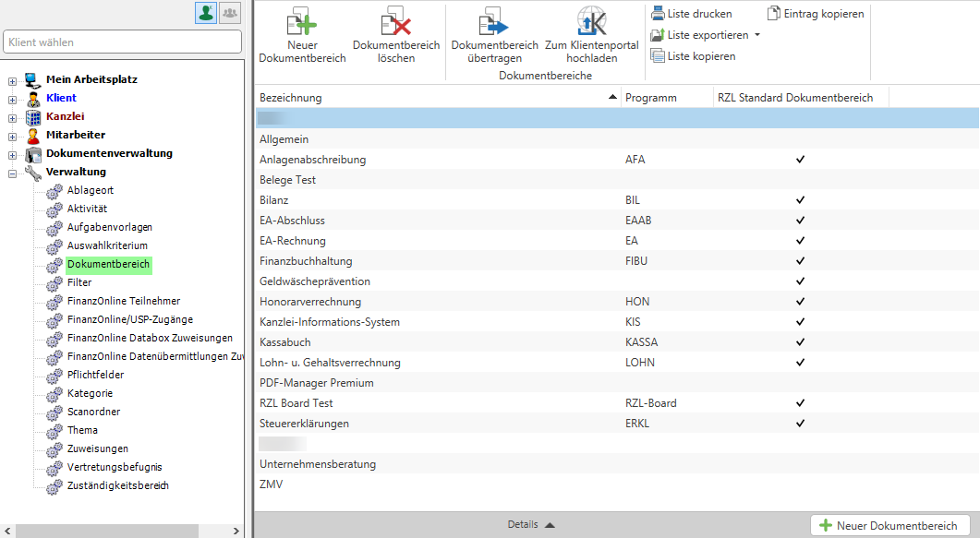Click the Dokumentbereich löschen icon
The height and width of the screenshot is (538, 980).
coord(396,22)
